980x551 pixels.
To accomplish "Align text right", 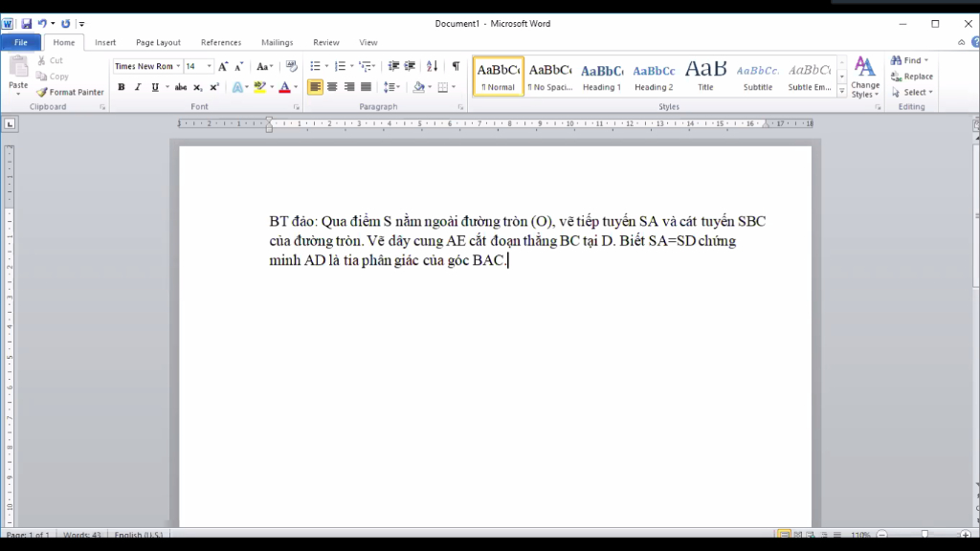I will coord(349,87).
